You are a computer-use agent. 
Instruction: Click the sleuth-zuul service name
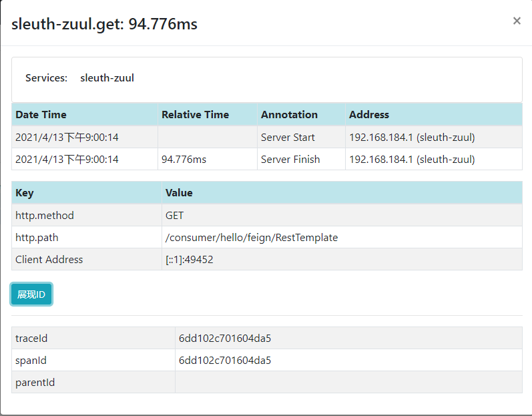point(107,78)
